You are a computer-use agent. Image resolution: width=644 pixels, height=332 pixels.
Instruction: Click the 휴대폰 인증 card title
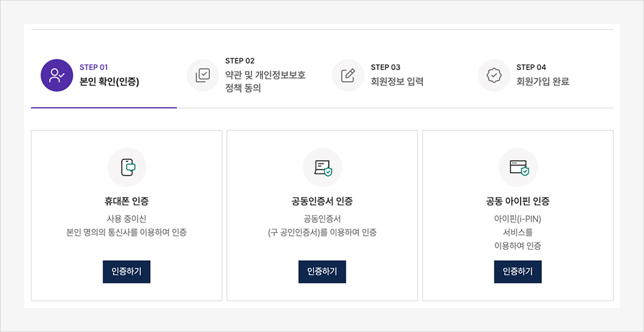126,201
